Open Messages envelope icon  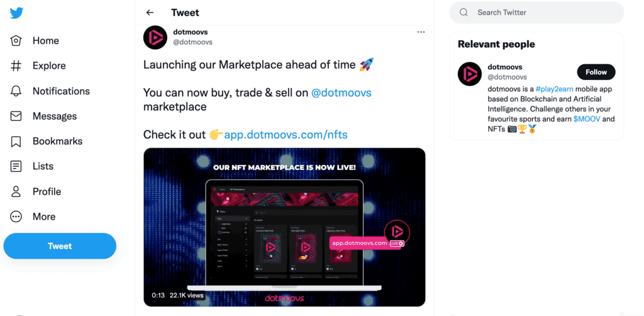point(16,116)
